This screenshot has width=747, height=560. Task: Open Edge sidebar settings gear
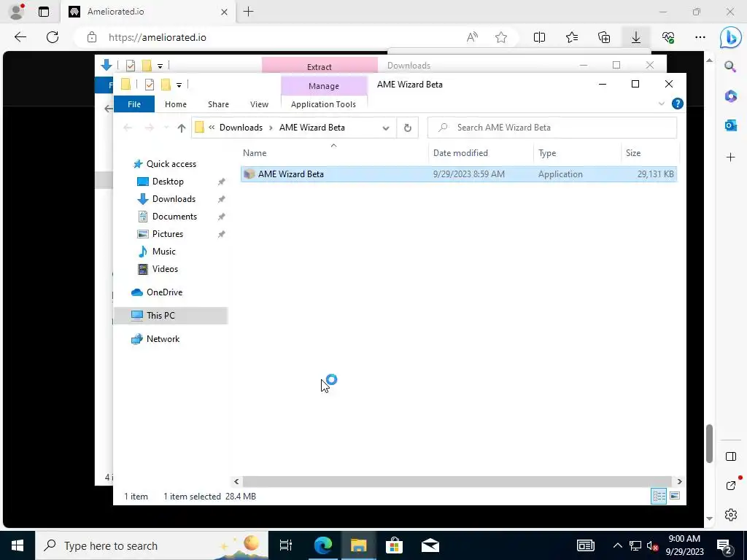coord(730,515)
